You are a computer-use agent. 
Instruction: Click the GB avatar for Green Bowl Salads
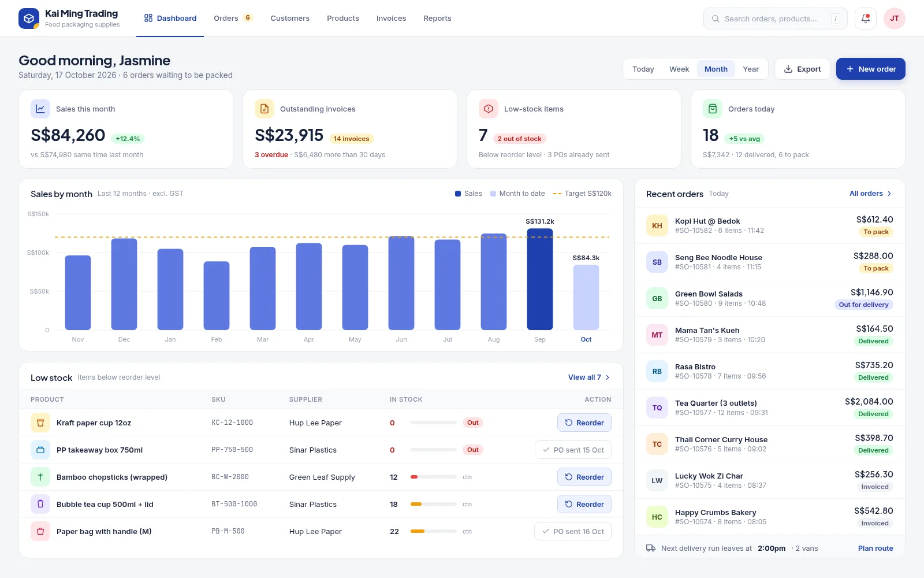(657, 299)
